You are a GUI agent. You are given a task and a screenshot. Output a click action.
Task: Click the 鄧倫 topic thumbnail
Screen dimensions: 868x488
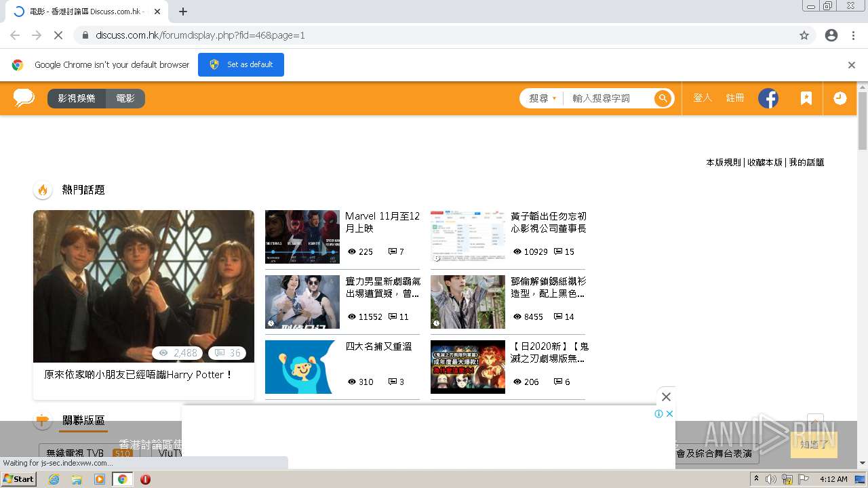(468, 302)
